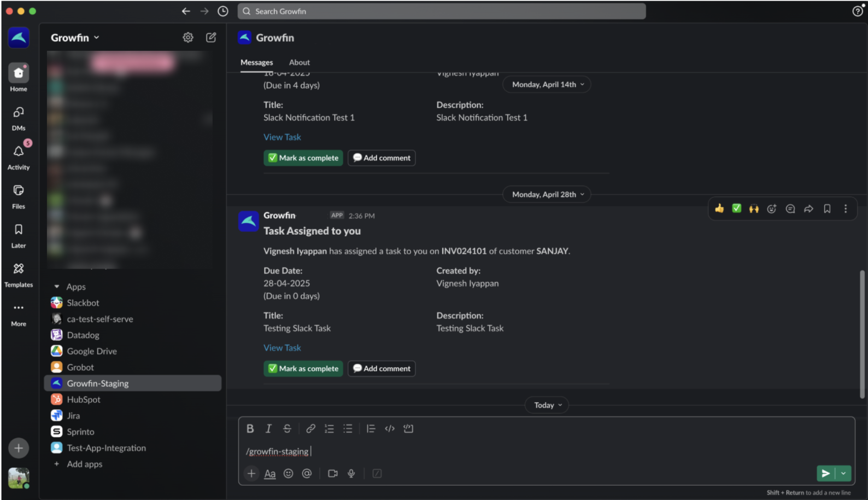868x500 pixels.
Task: Open the help question mark icon
Action: coord(858,11)
